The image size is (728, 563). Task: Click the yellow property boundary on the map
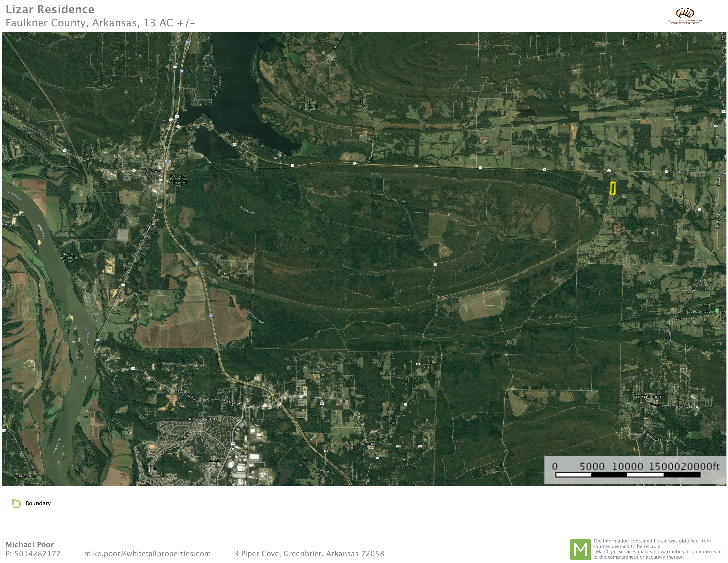(x=612, y=188)
